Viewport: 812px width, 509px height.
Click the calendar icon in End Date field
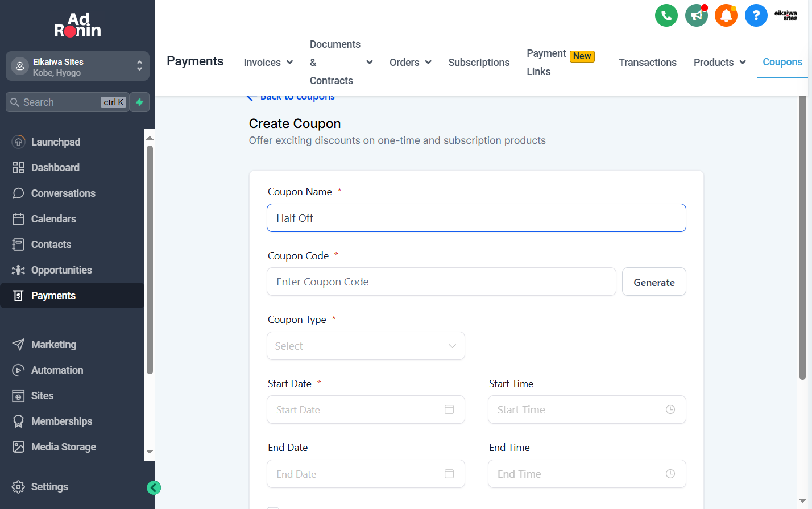[449, 474]
